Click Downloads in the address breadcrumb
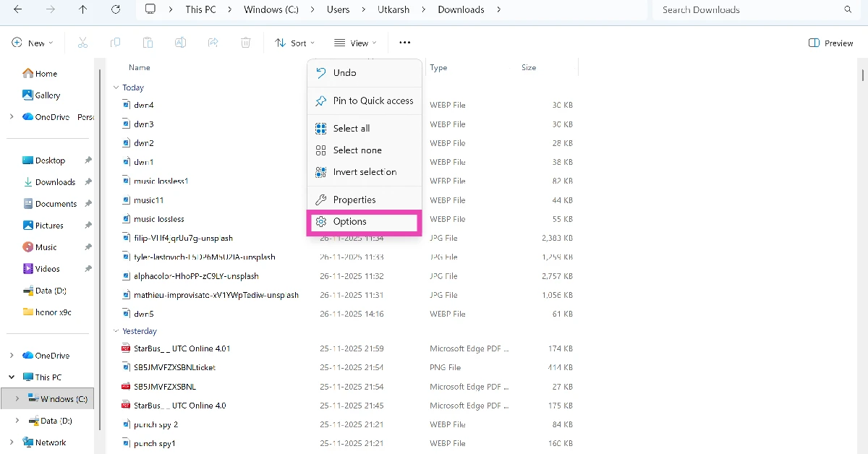Image resolution: width=868 pixels, height=454 pixels. coord(461,9)
